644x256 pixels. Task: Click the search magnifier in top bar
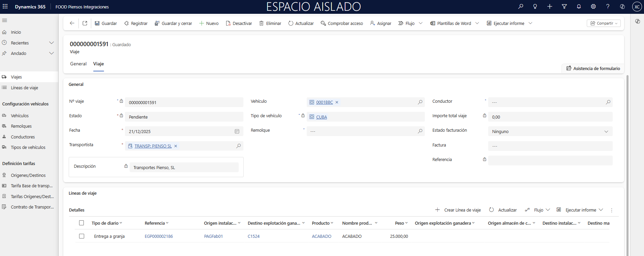(x=520, y=6)
